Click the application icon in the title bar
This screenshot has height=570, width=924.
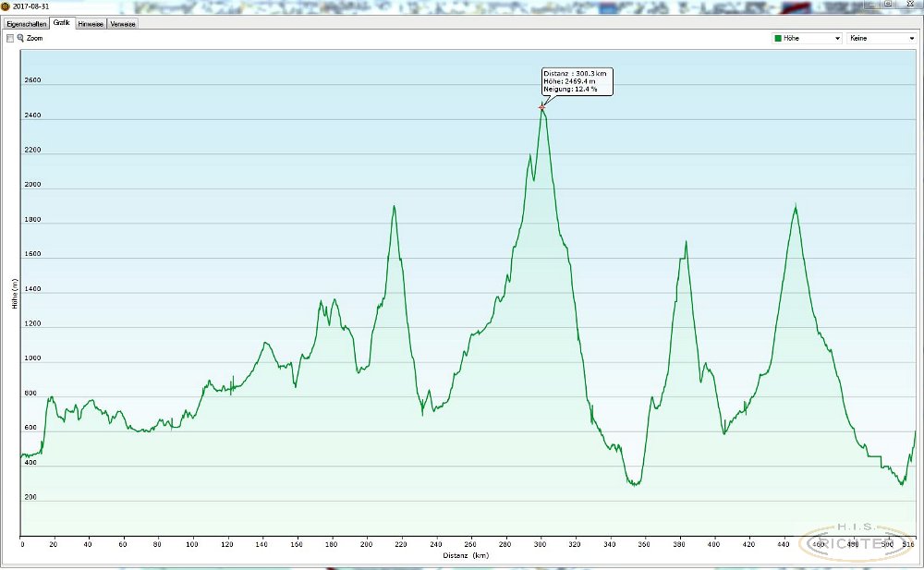pos(6,6)
